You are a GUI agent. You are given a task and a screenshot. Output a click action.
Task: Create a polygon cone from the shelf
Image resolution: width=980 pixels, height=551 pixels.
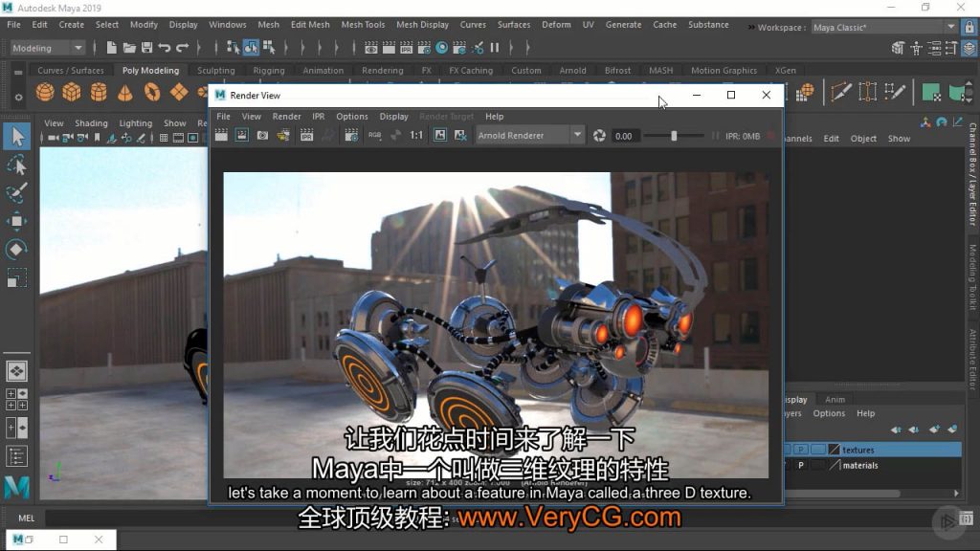pyautogui.click(x=125, y=93)
